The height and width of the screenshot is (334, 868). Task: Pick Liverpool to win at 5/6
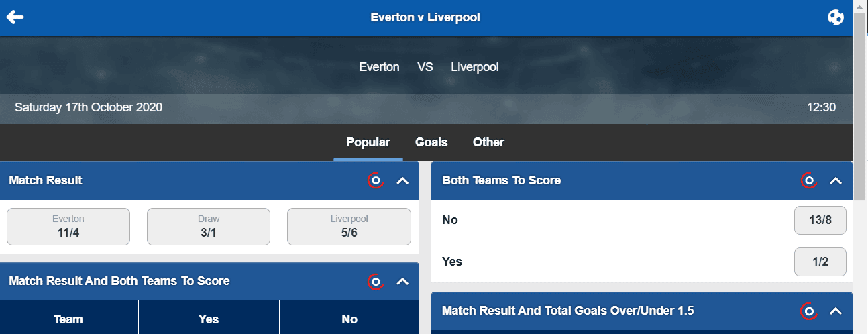pos(349,227)
